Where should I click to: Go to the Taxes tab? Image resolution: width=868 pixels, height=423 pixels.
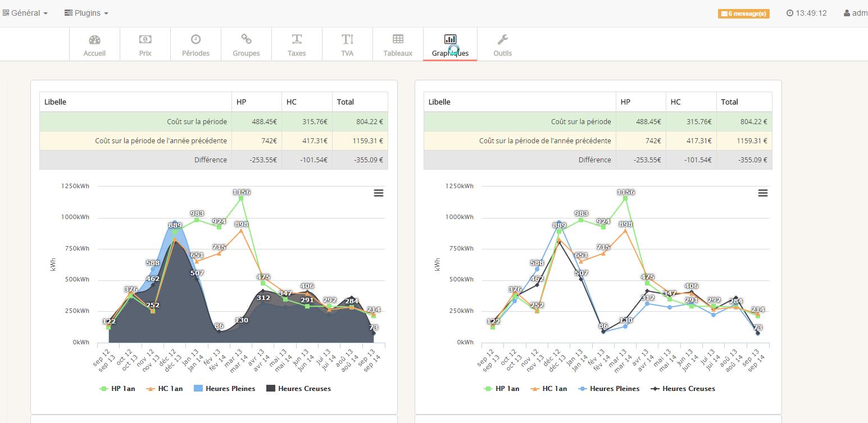point(297,45)
